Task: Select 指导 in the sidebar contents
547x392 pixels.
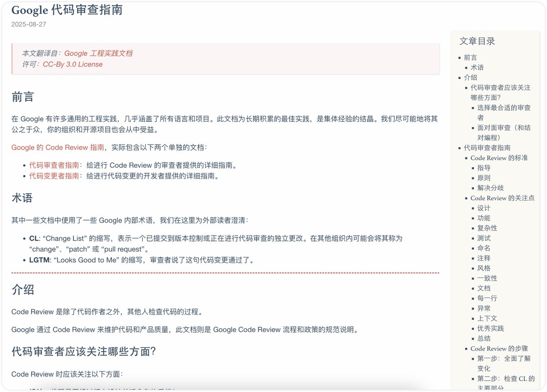Action: coord(484,168)
